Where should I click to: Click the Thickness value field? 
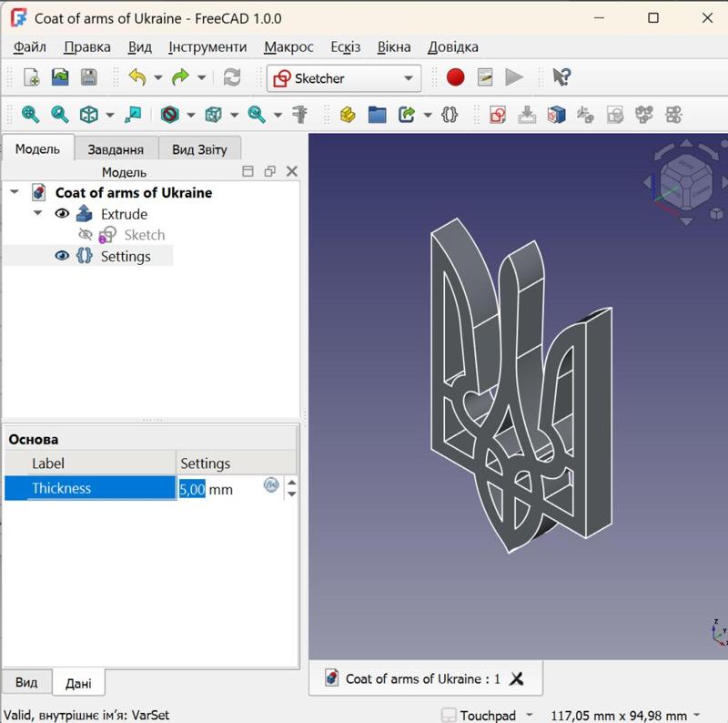click(218, 489)
